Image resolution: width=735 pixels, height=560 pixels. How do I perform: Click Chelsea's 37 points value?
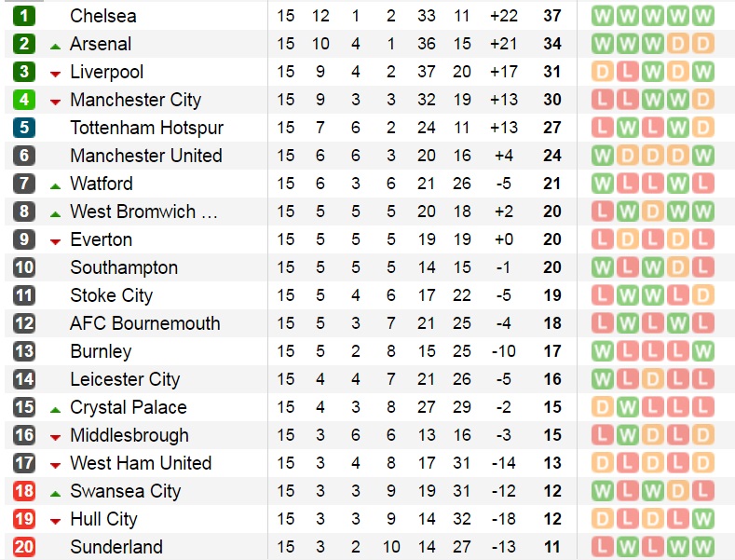[552, 16]
